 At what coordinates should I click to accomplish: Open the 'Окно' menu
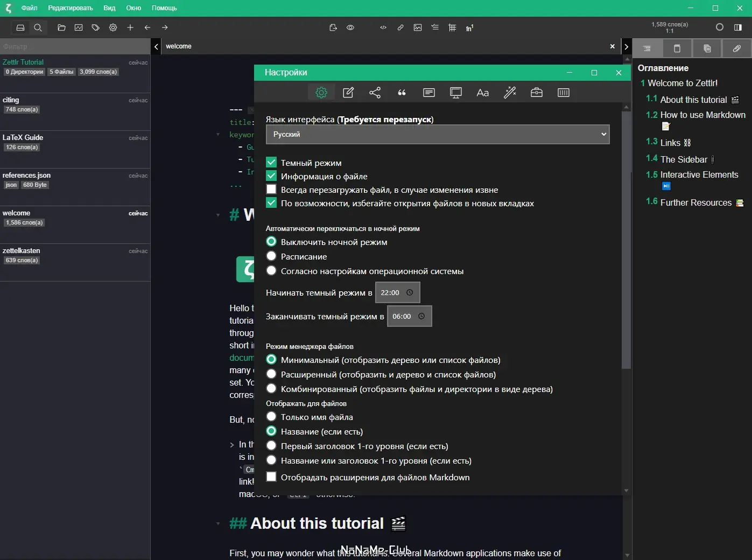pyautogui.click(x=133, y=8)
